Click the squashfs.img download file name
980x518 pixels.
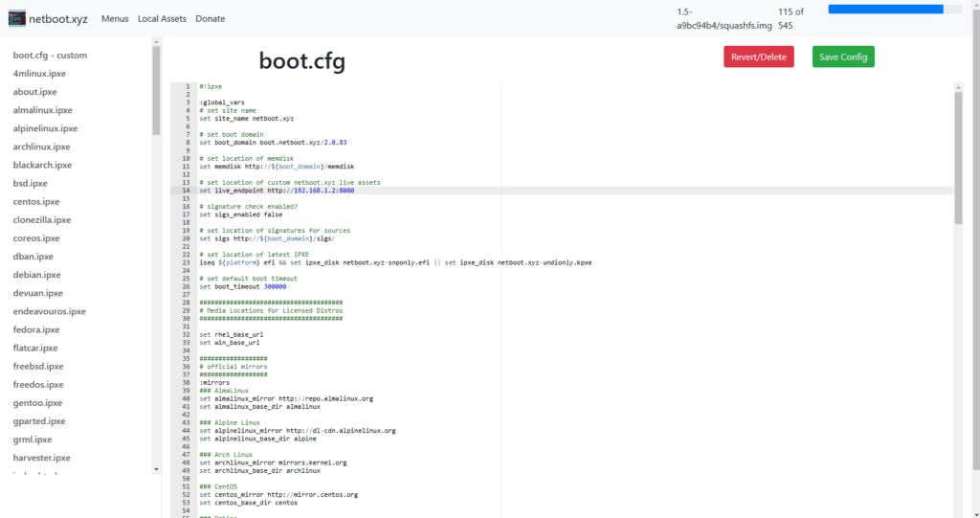point(724,19)
